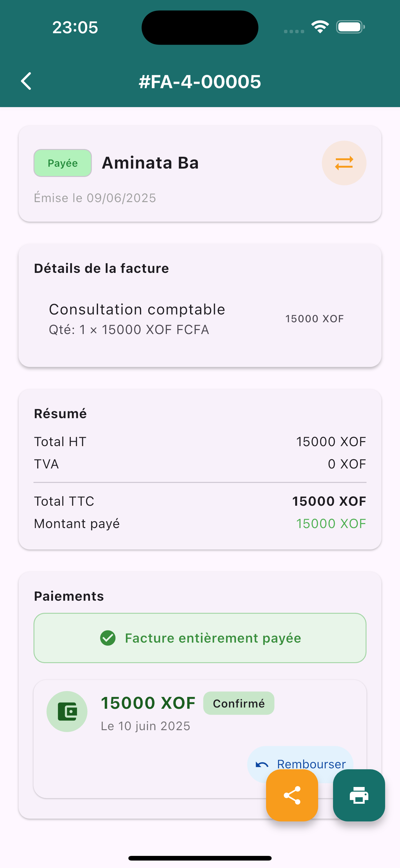
Task: Tap the green wallet payment icon
Action: coord(67,711)
